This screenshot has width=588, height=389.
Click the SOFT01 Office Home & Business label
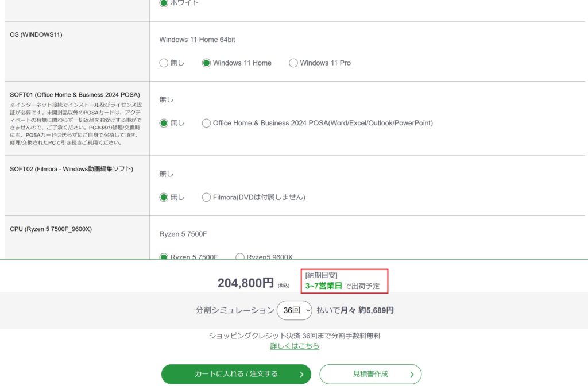[75, 94]
